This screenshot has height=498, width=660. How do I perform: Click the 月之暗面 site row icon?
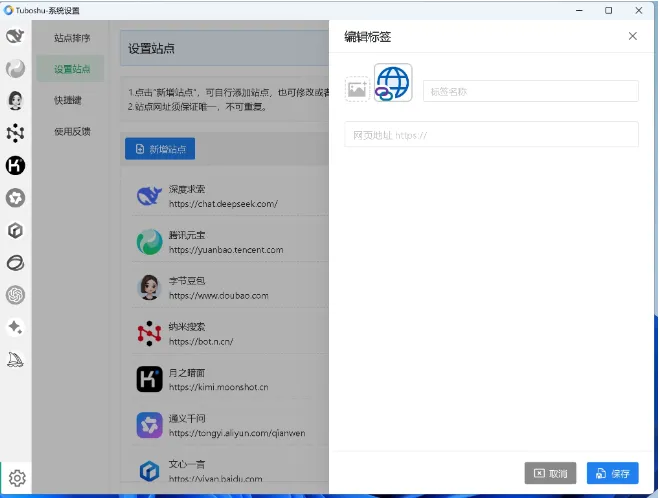(149, 379)
